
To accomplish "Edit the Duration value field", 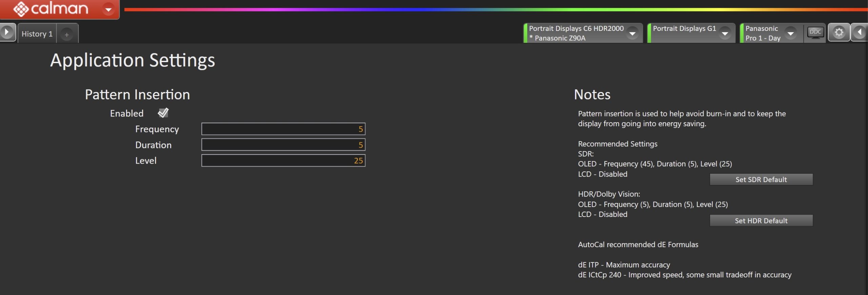I will 283,145.
